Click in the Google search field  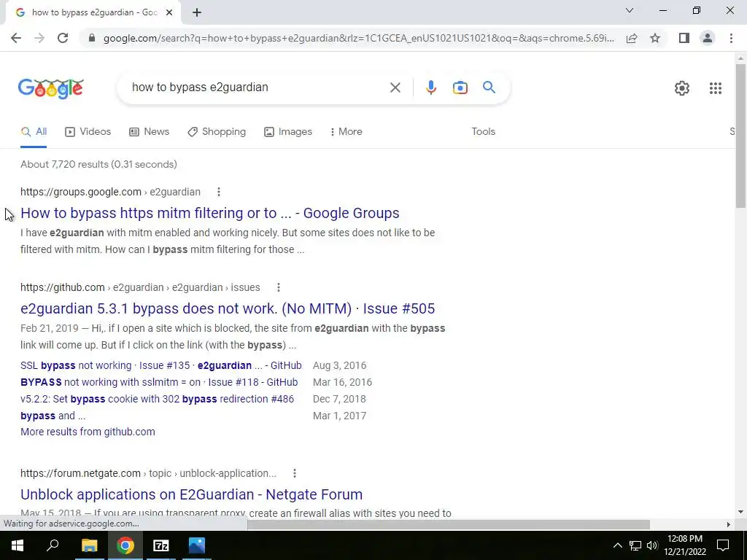[258, 87]
